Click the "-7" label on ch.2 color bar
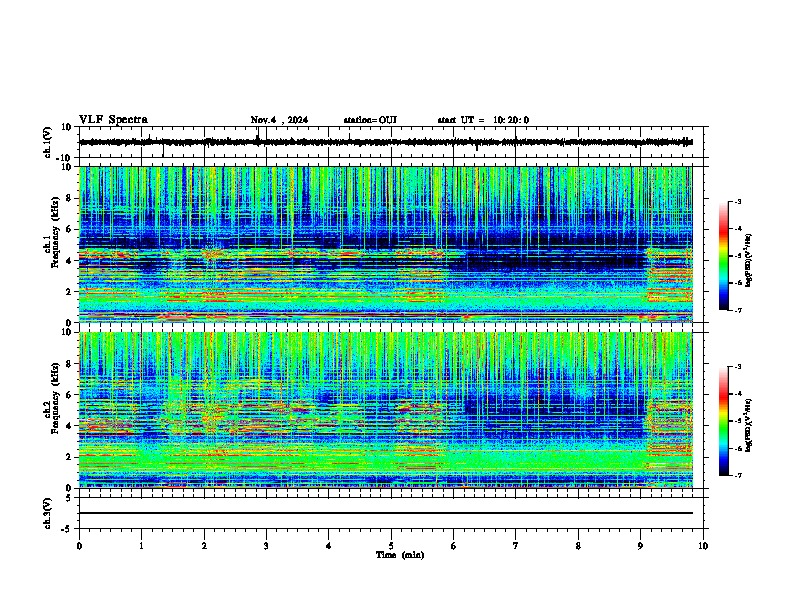This screenshot has height=612, width=792. click(738, 475)
